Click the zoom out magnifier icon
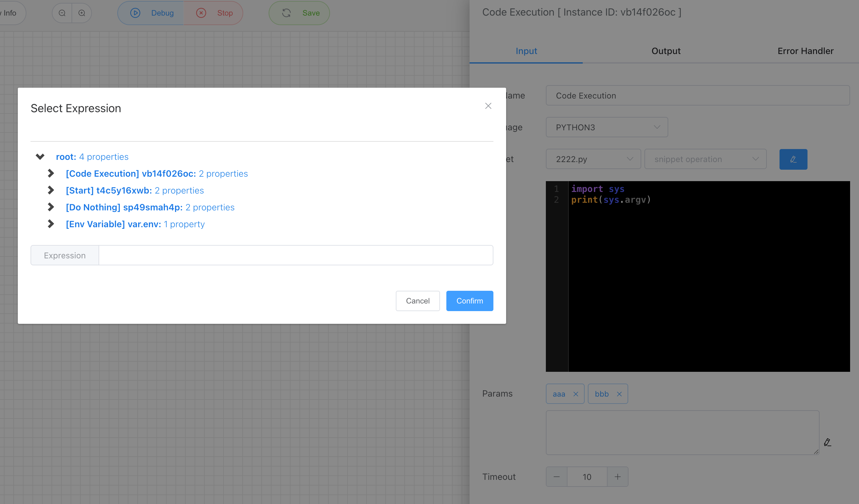This screenshot has width=859, height=504. (62, 13)
